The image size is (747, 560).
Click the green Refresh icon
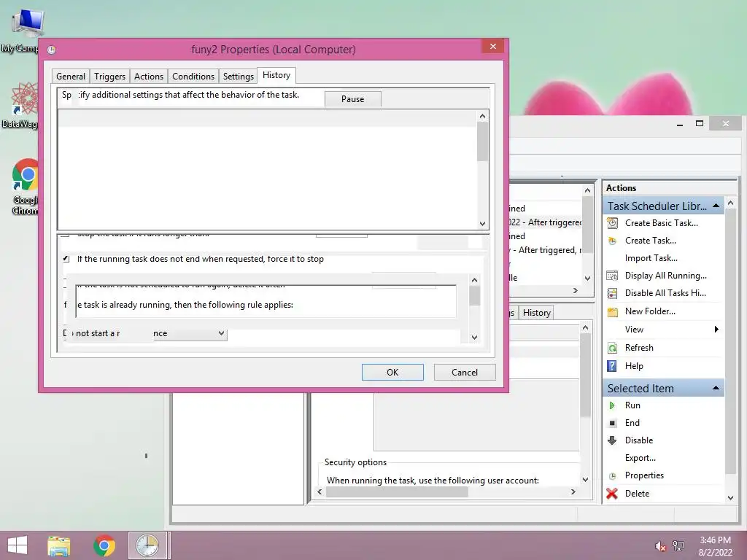click(612, 348)
